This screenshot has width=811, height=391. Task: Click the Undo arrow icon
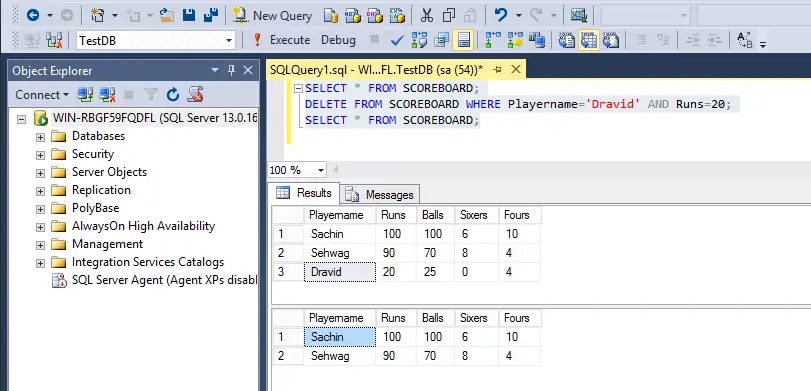500,16
